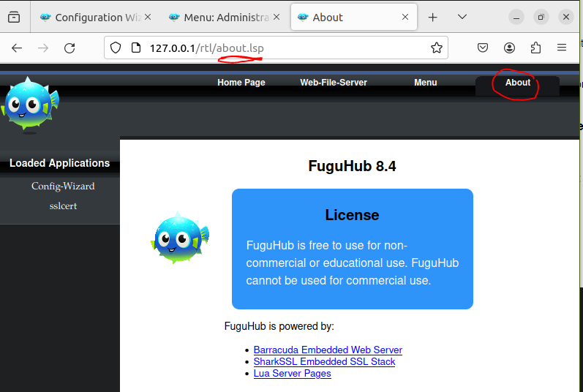This screenshot has height=392, width=583.
Task: Open the extensions puzzle icon
Action: [535, 48]
